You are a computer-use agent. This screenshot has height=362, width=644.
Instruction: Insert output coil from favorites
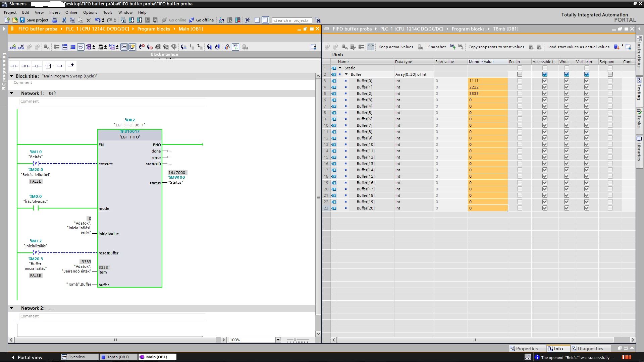(x=37, y=66)
